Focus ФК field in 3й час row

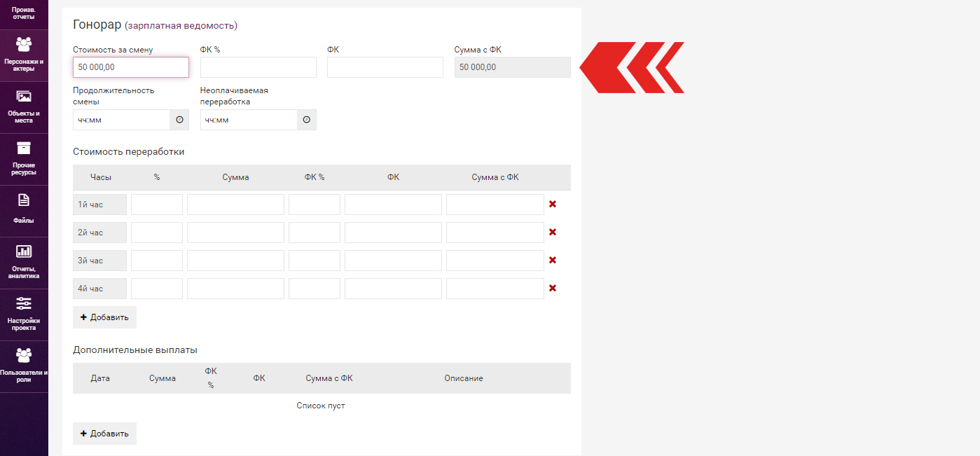click(393, 261)
